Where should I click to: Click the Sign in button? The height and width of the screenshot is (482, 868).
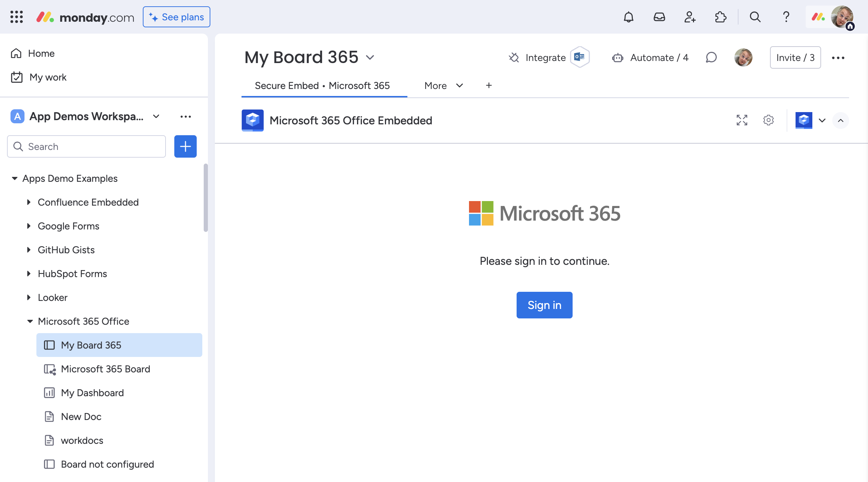tap(544, 305)
